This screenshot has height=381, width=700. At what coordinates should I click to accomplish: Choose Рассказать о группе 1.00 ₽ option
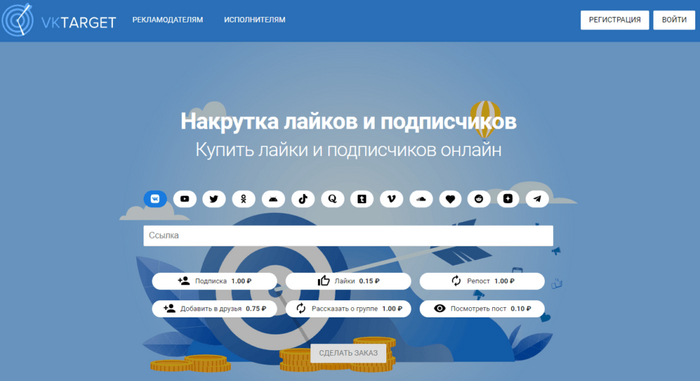348,309
